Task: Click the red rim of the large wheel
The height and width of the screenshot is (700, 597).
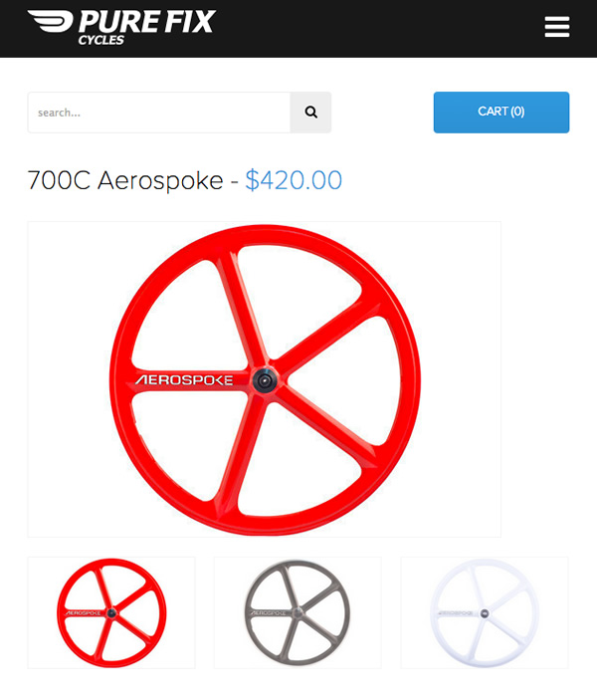Action: point(265,235)
